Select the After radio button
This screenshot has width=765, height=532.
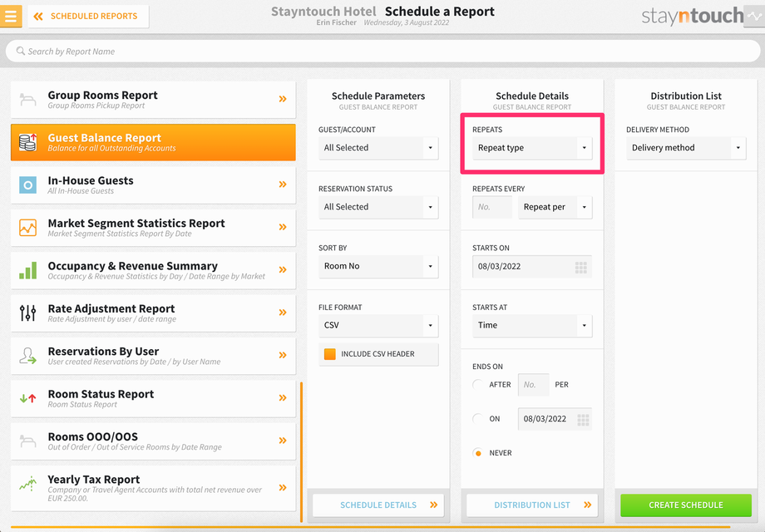(x=478, y=385)
